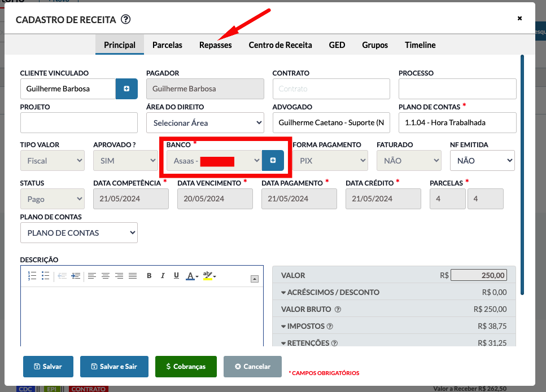Click the Data Vencimento date field
Viewport: 546px width, 392px height.
[215, 199]
